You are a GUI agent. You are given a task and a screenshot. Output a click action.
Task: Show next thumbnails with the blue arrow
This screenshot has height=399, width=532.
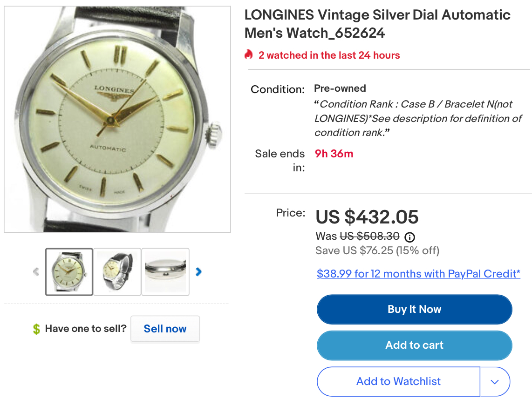tap(198, 271)
